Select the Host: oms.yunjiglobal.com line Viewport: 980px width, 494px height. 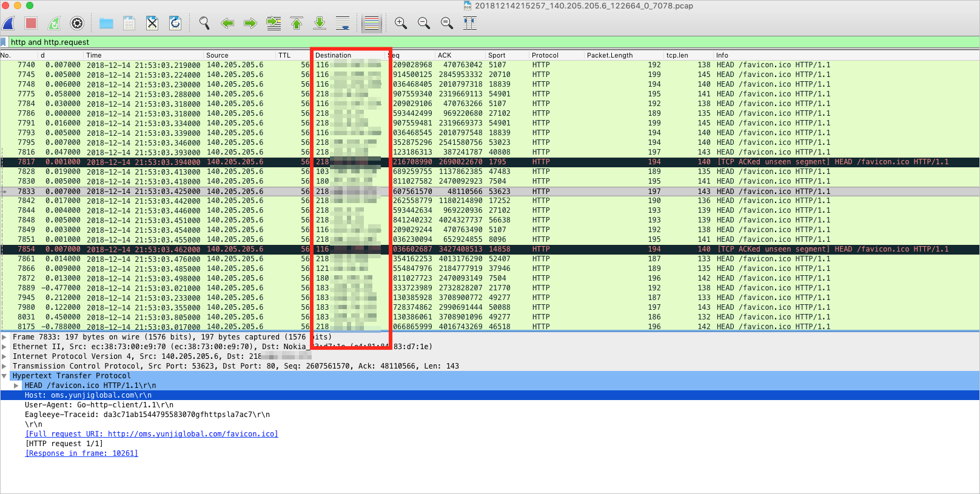click(490, 395)
